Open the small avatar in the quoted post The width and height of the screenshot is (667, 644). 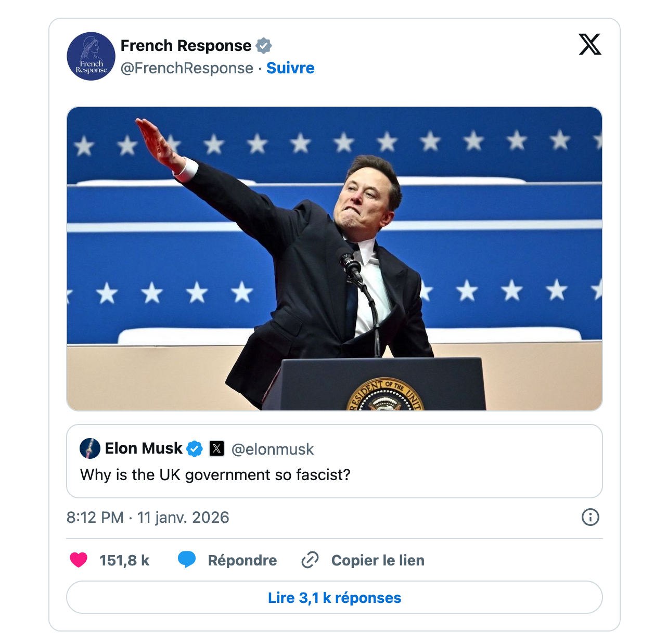(90, 448)
